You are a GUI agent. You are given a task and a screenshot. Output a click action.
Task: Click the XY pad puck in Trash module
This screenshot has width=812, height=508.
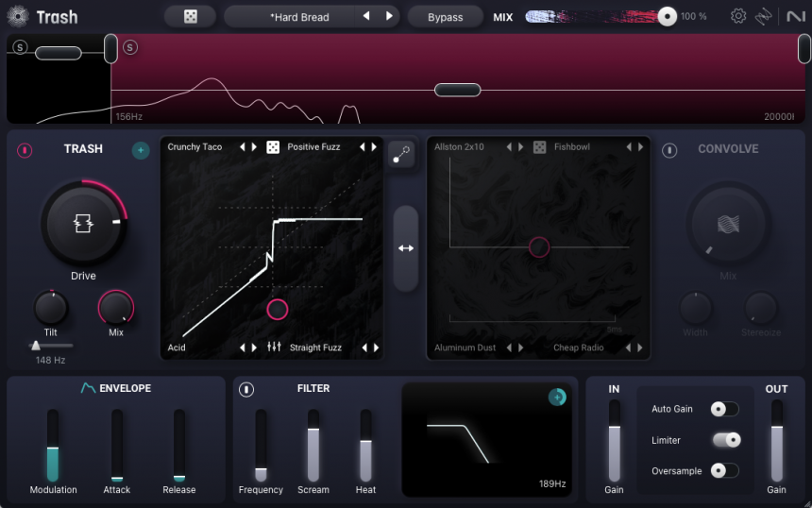[x=277, y=309]
